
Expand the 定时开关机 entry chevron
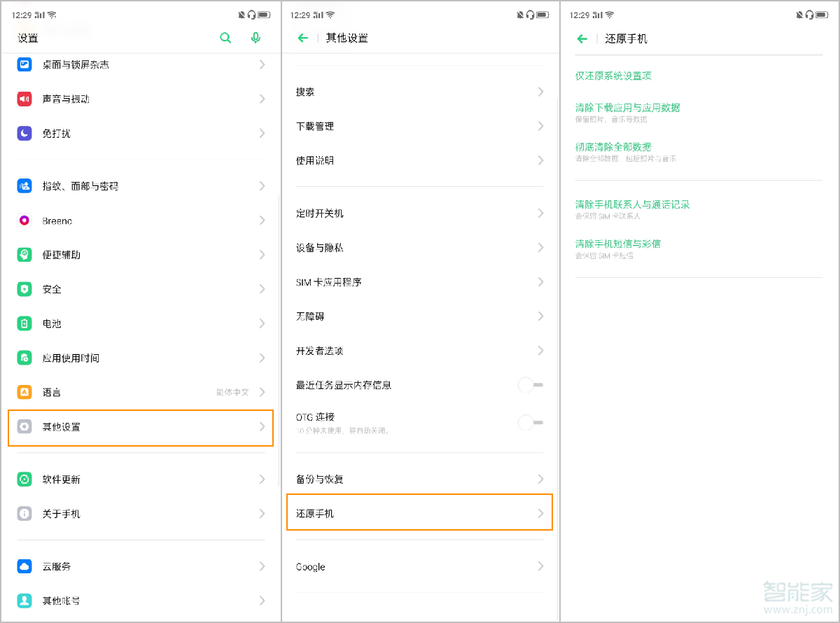pyautogui.click(x=540, y=213)
